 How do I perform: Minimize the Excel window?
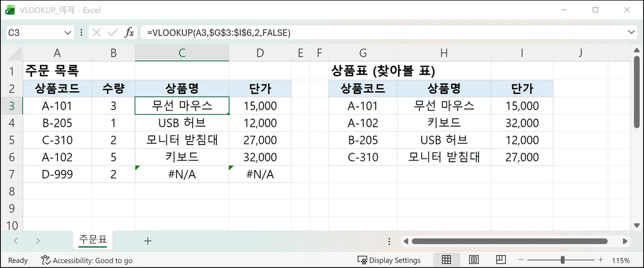pyautogui.click(x=563, y=10)
